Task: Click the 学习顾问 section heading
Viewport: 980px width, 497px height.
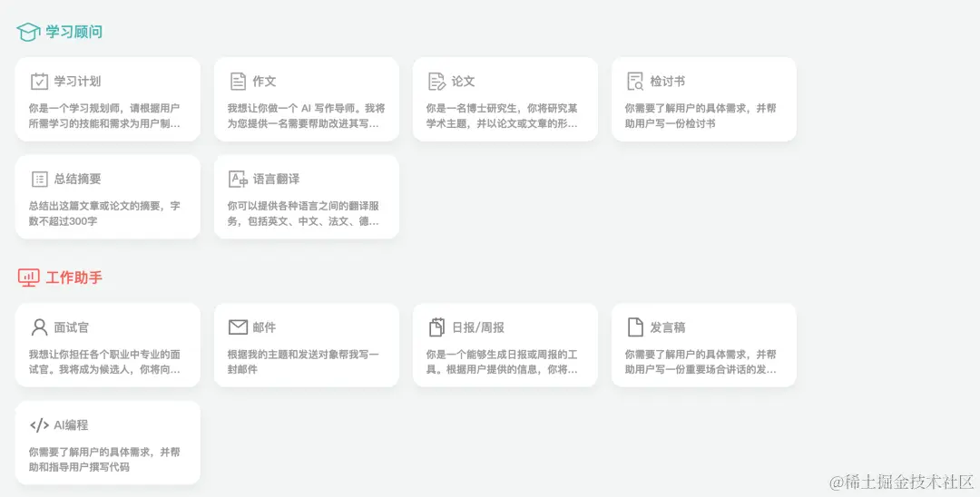Action: pyautogui.click(x=74, y=32)
